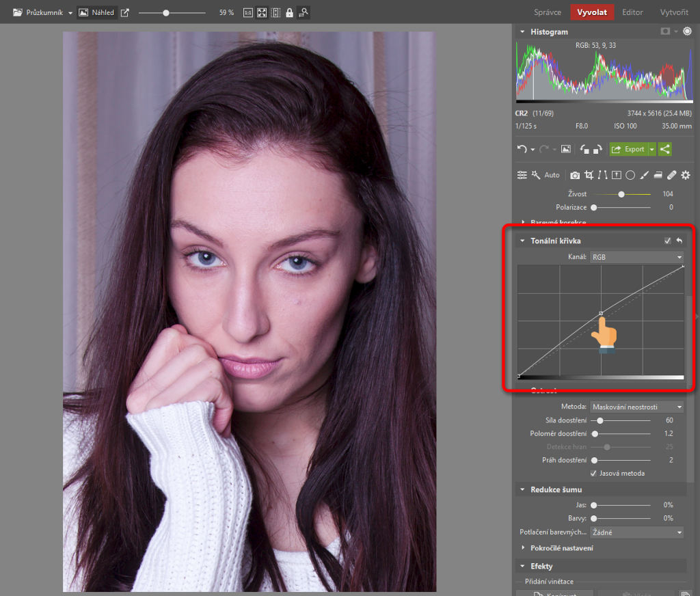
Task: Click the histogram clipping display icon
Action: [665, 31]
